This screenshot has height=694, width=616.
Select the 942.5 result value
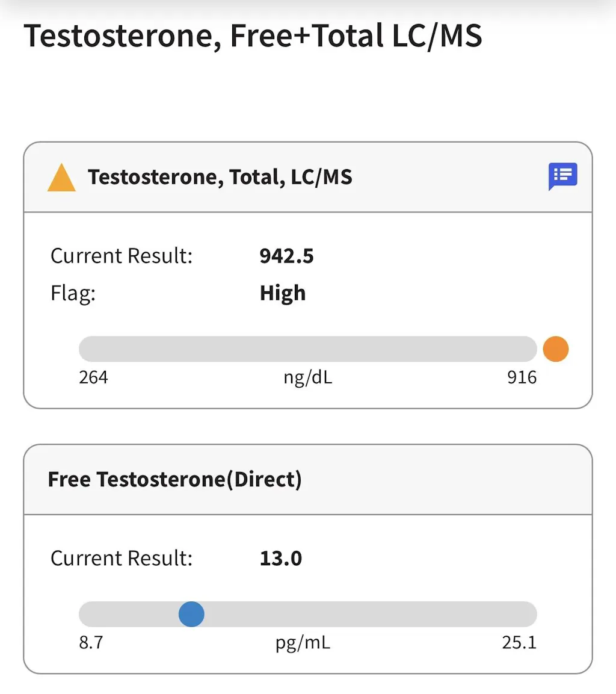(x=286, y=256)
